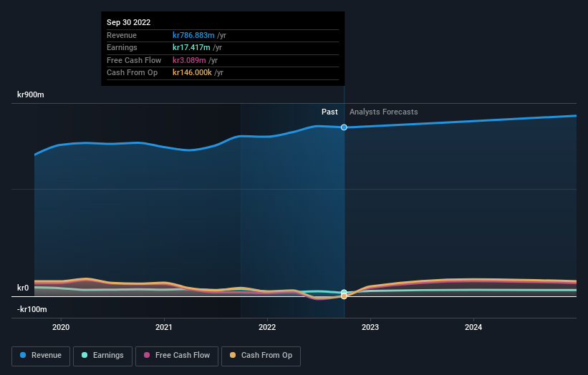Viewport: 588px width, 375px height.
Task: Select the Revenue data point on the chart
Action: pos(344,127)
